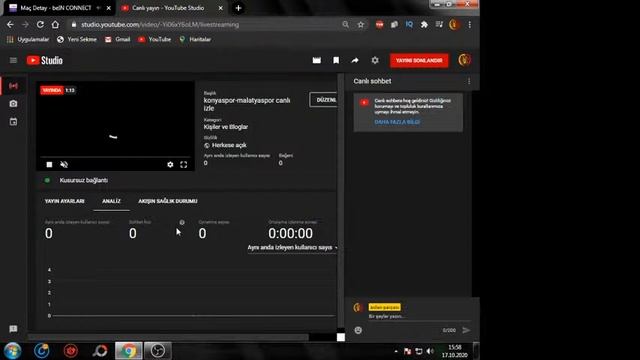Bookmark this page with the star icon

[361, 24]
